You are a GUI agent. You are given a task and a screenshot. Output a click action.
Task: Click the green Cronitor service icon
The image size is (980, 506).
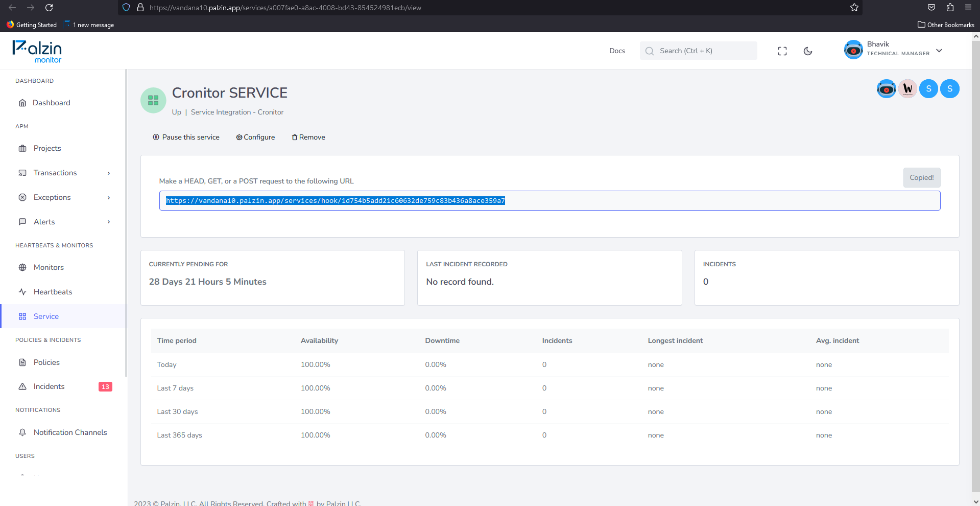(x=153, y=100)
